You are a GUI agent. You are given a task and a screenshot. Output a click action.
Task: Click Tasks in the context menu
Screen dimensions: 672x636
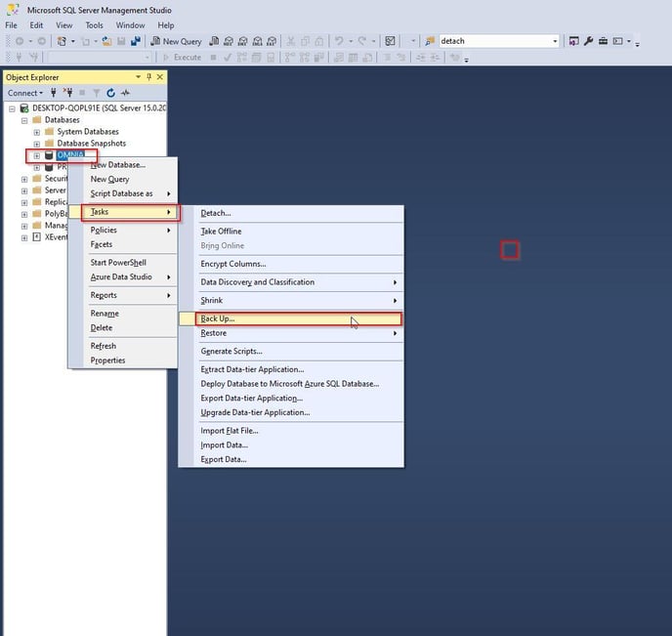pyautogui.click(x=123, y=212)
